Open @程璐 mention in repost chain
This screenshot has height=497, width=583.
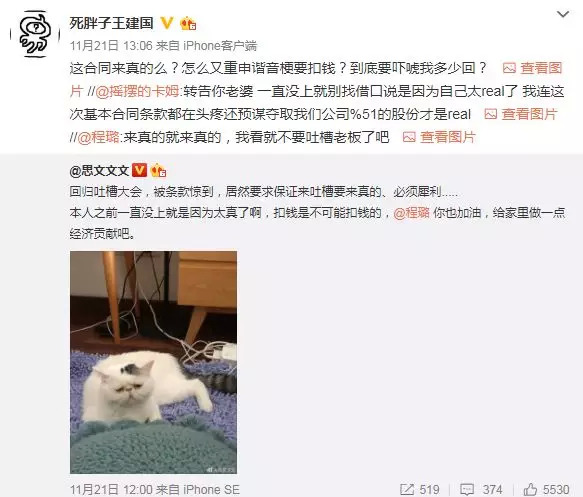[x=99, y=137]
